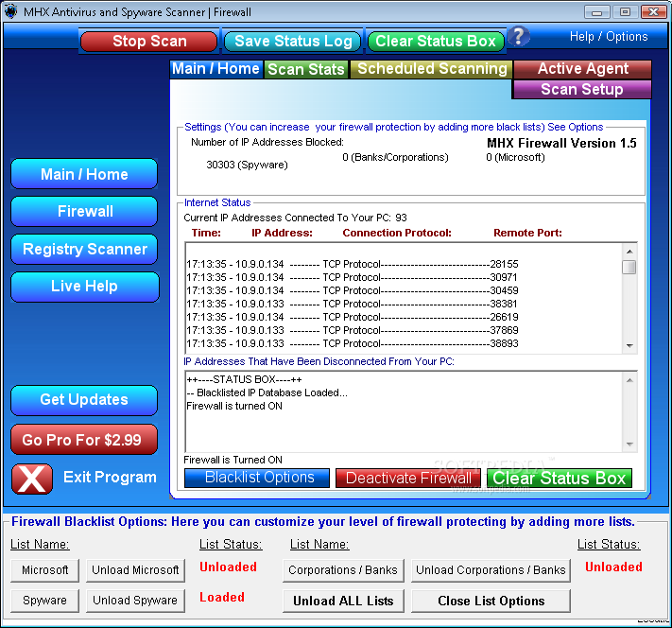Click Unload Corporations / Banks
Image resolution: width=672 pixels, height=628 pixels.
click(x=491, y=570)
